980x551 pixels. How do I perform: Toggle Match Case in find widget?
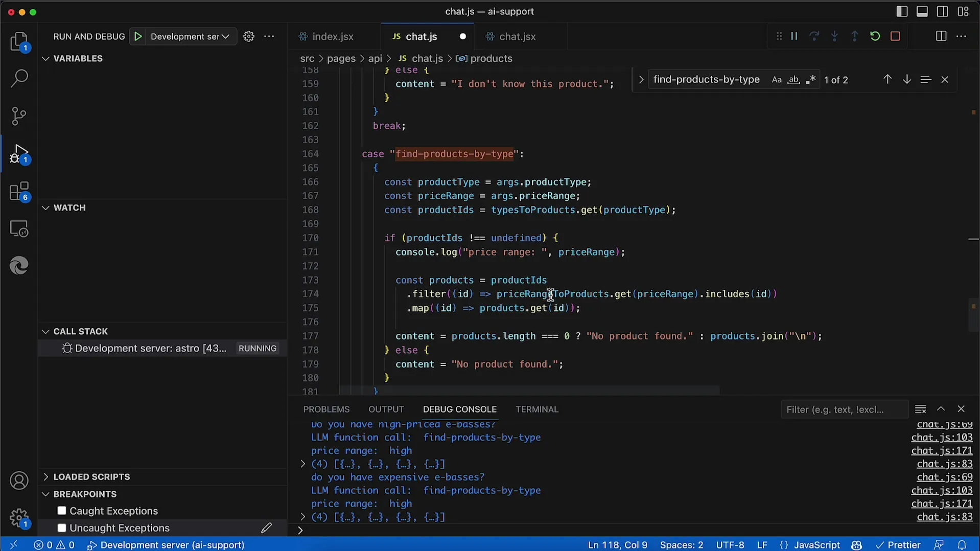(x=777, y=80)
